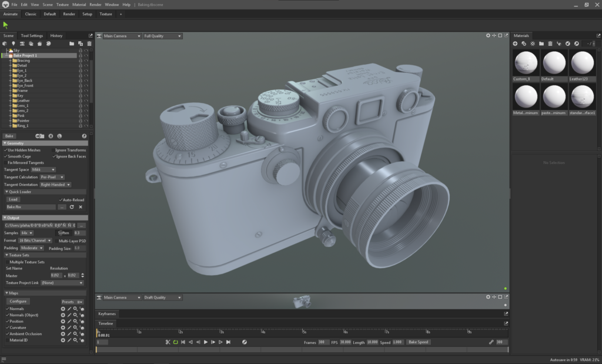The height and width of the screenshot is (364, 602).
Task: Delete scene object with trash icon
Action: point(89,44)
